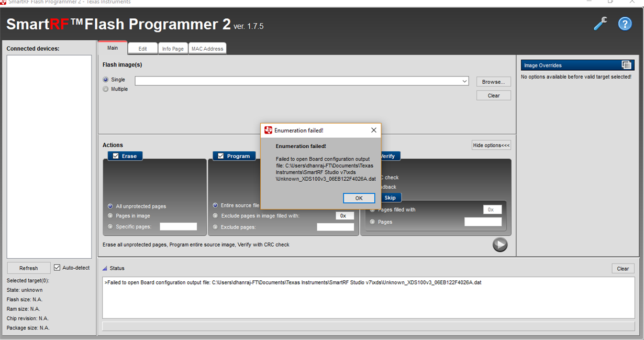The width and height of the screenshot is (644, 340).
Task: Undock the Image Overrides panel icon
Action: point(626,65)
